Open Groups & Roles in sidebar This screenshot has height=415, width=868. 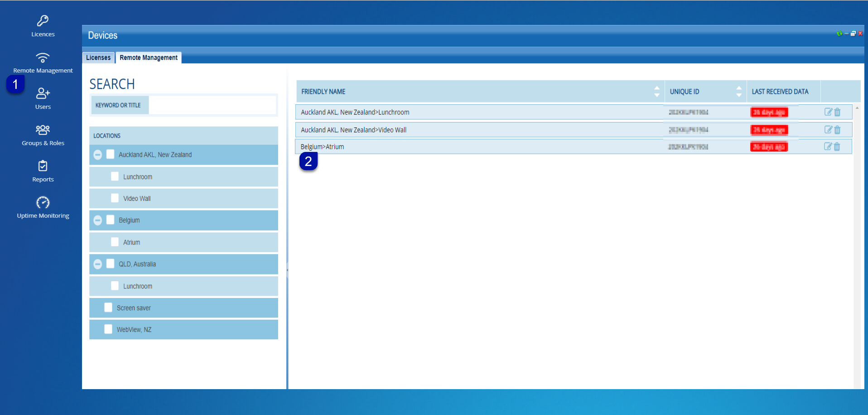click(43, 135)
